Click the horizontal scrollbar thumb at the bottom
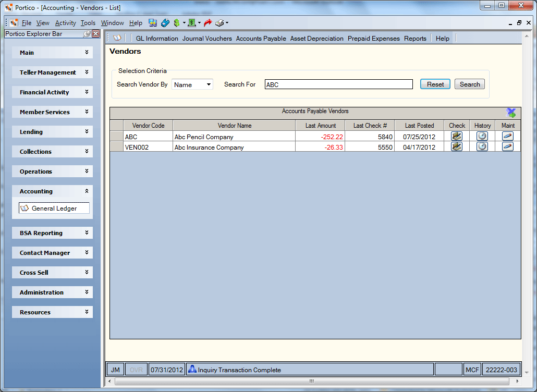Viewport: 537px width, 392px height. click(312, 381)
